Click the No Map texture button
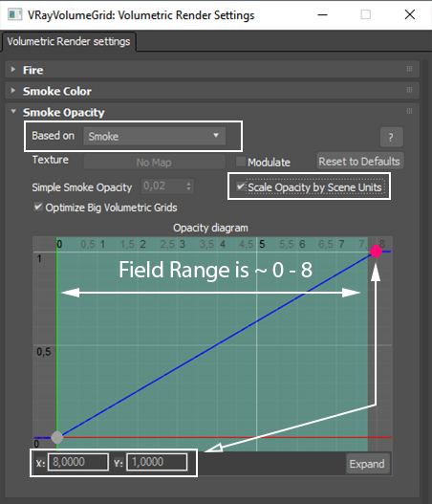The width and height of the screenshot is (432, 504). [154, 163]
